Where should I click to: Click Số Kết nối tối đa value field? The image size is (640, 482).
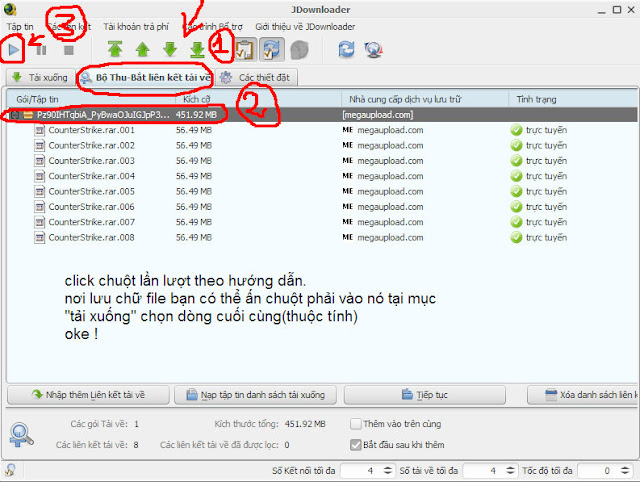point(361,471)
